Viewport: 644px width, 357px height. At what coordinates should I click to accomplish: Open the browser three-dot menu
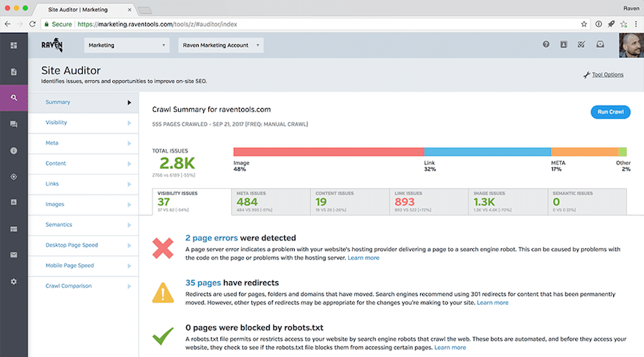click(x=636, y=24)
